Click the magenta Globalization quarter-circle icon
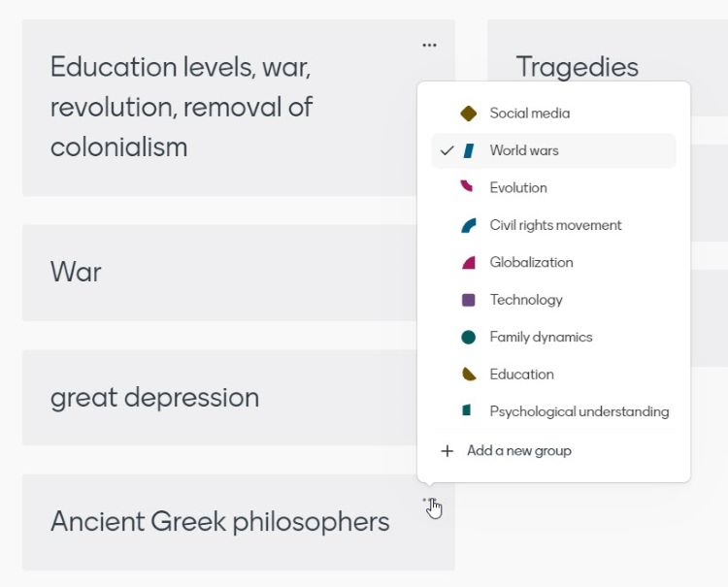The width and height of the screenshot is (728, 587). point(469,262)
